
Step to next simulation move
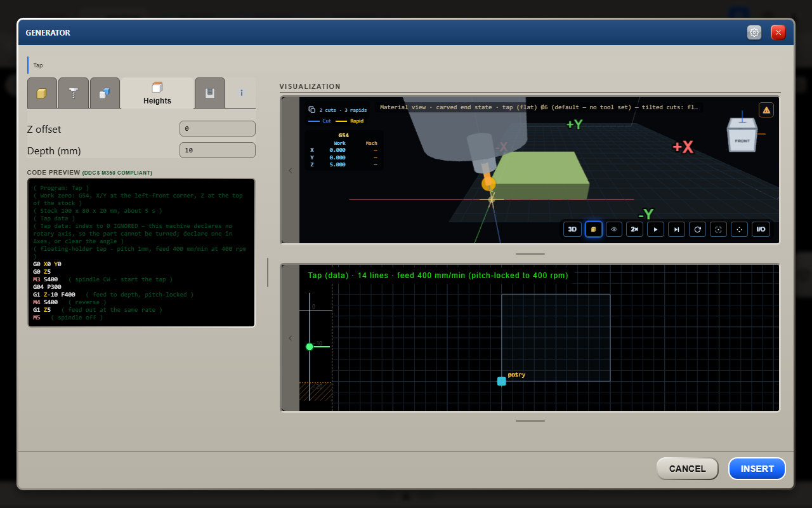(676, 229)
